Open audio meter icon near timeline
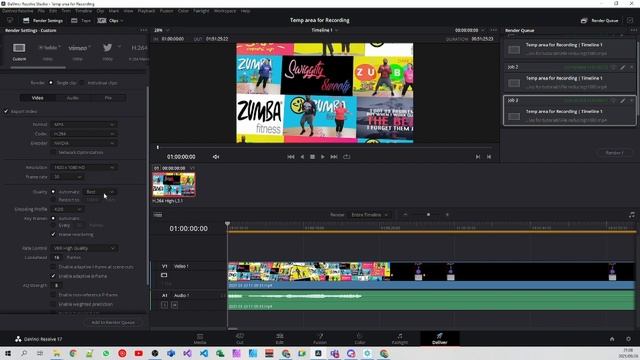This screenshot has width=640, height=360. point(632,215)
